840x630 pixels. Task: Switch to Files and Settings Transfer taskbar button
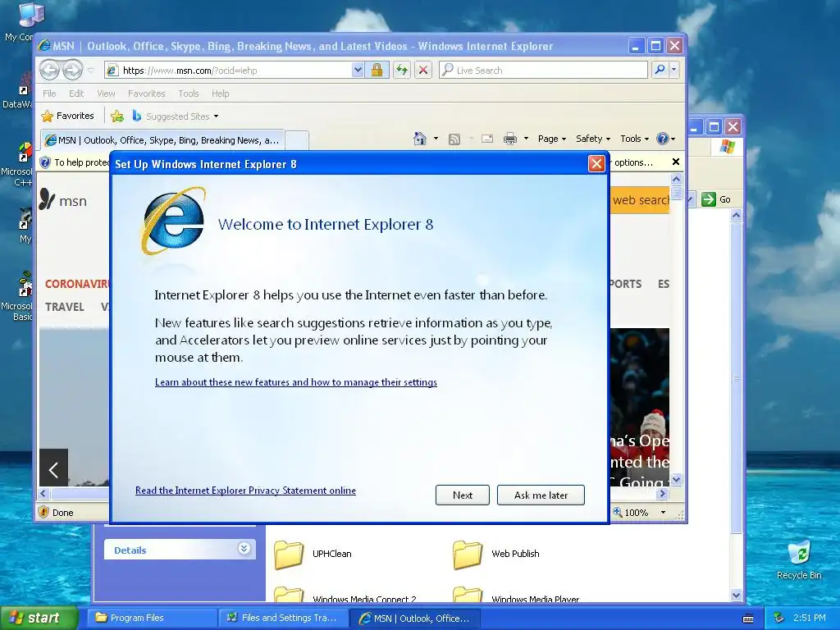coord(284,618)
